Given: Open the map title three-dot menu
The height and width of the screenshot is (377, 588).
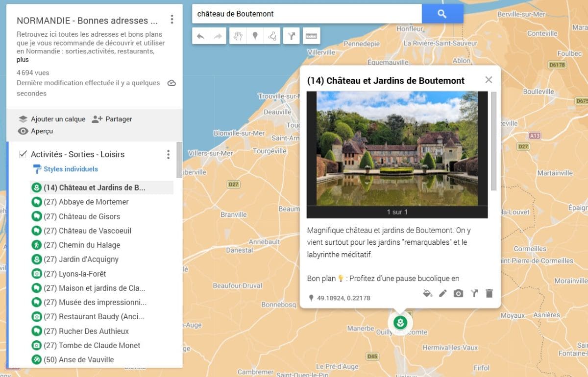Looking at the screenshot, I should pos(172,19).
